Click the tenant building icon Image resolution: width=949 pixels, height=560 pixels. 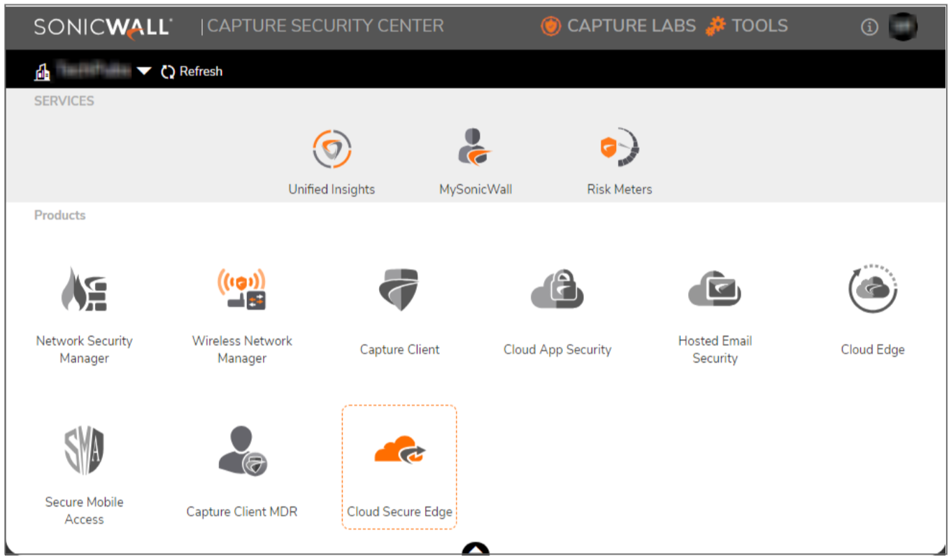(x=42, y=71)
